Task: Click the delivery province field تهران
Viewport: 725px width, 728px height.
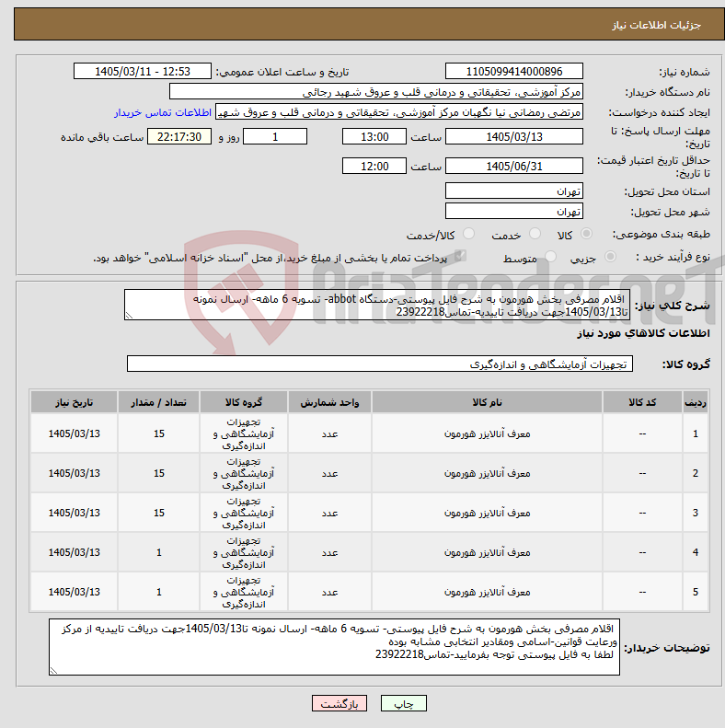Action: (x=513, y=191)
